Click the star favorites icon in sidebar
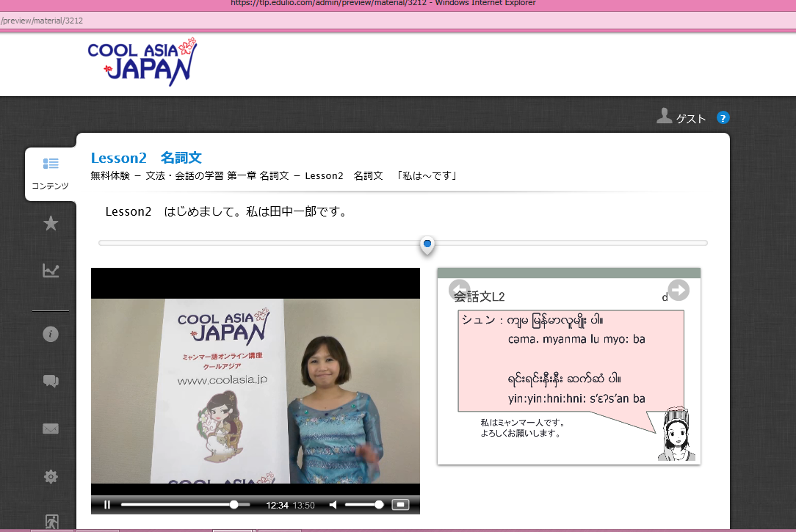The image size is (796, 532). point(51,224)
